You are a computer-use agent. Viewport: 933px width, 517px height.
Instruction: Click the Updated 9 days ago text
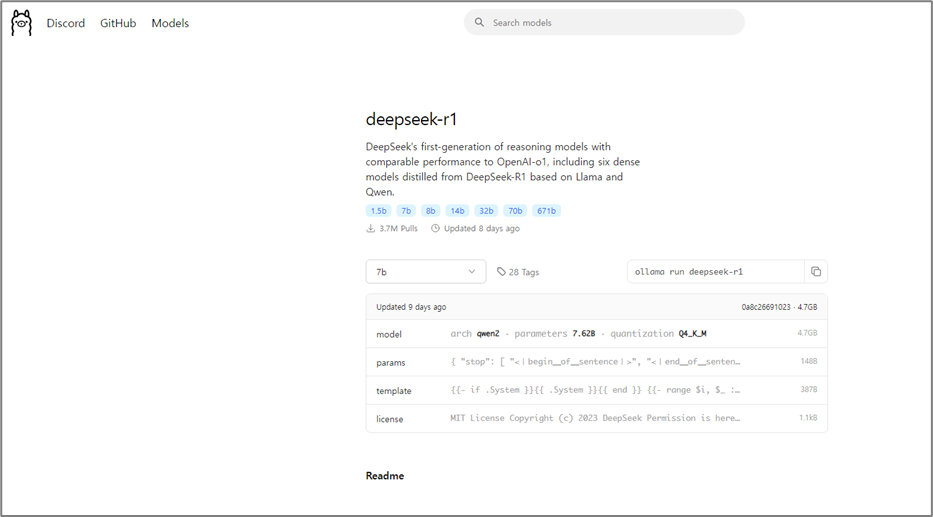coord(411,307)
